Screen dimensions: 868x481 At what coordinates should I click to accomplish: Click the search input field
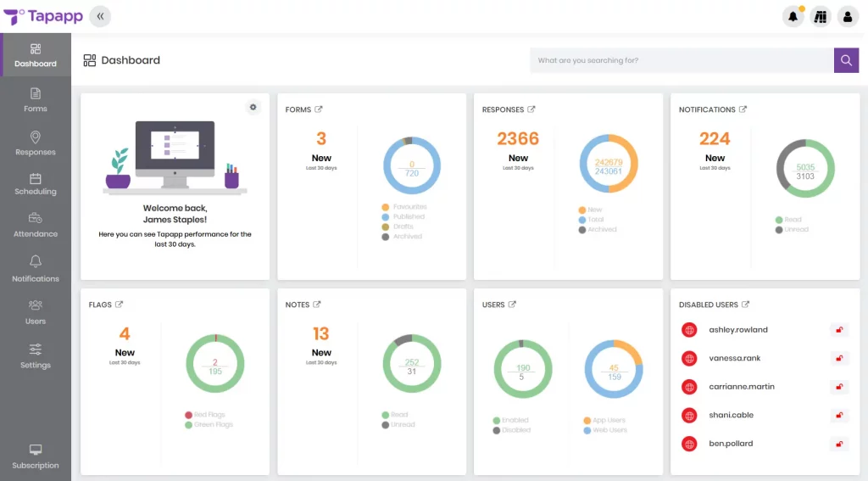pyautogui.click(x=682, y=60)
